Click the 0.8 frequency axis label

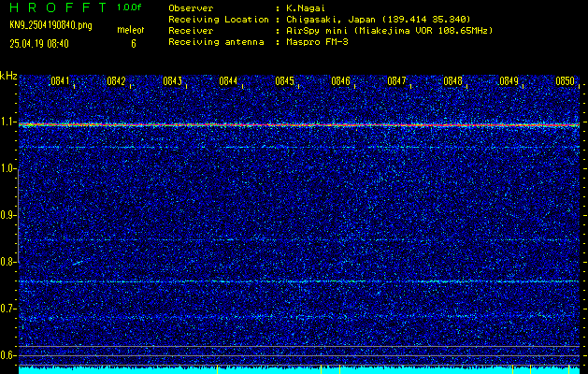[x=7, y=262]
